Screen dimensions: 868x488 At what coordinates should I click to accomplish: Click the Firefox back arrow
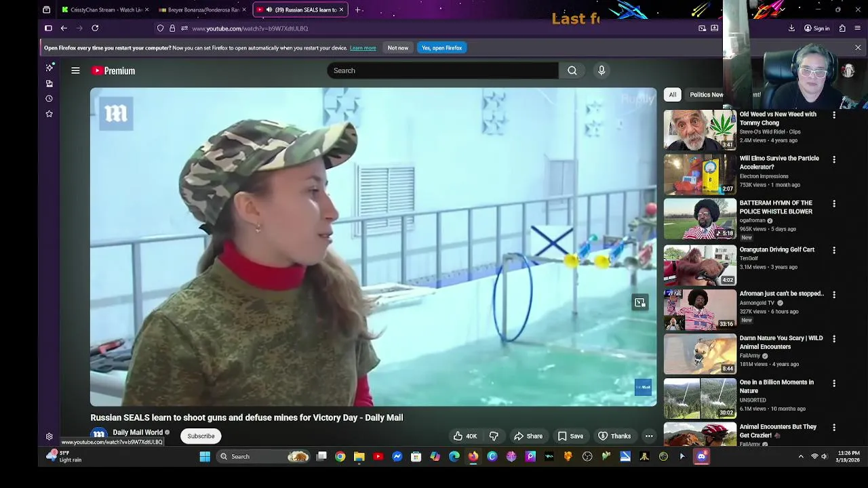pos(64,28)
